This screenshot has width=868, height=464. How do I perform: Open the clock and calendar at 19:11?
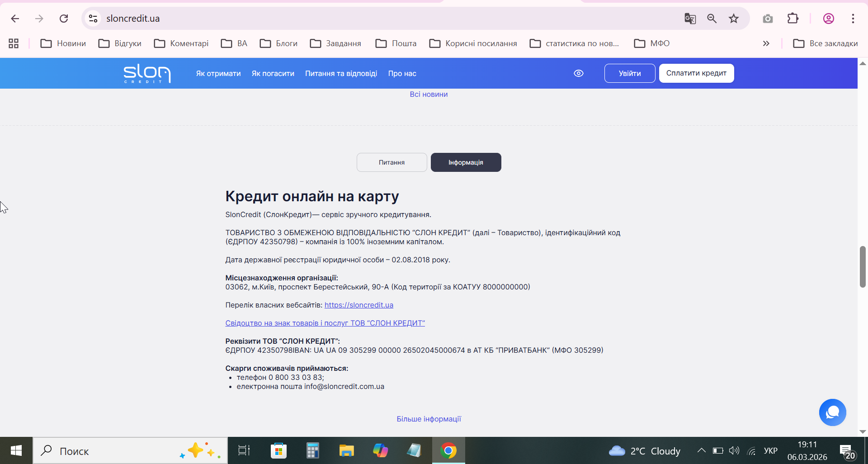(x=807, y=451)
